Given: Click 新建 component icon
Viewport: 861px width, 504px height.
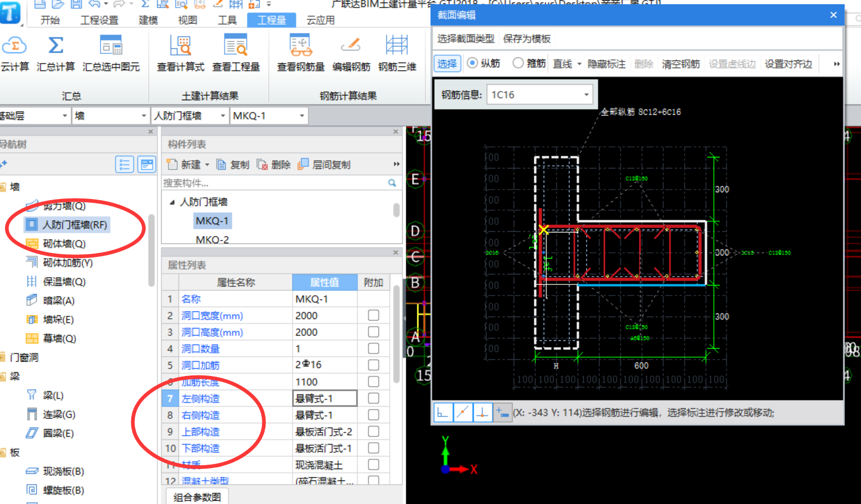Looking at the screenshot, I should (172, 164).
